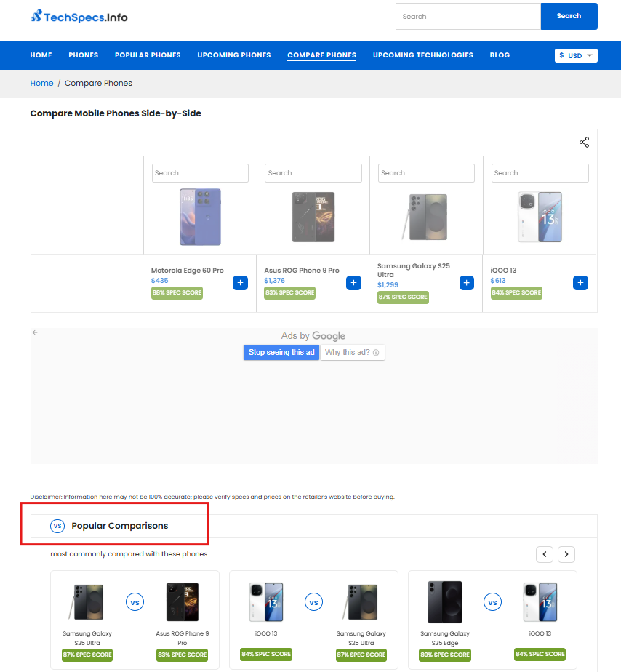The height and width of the screenshot is (672, 621).
Task: Open the USD currency dropdown
Action: tap(576, 55)
